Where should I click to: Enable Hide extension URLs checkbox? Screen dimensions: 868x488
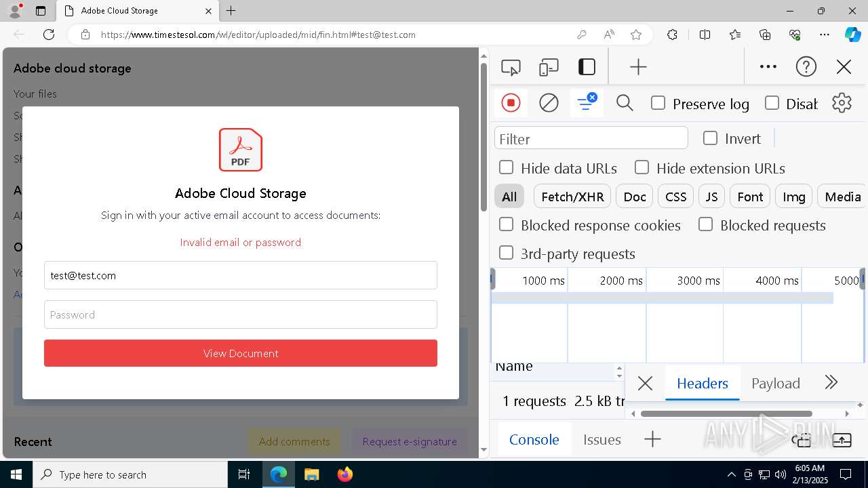pos(642,167)
